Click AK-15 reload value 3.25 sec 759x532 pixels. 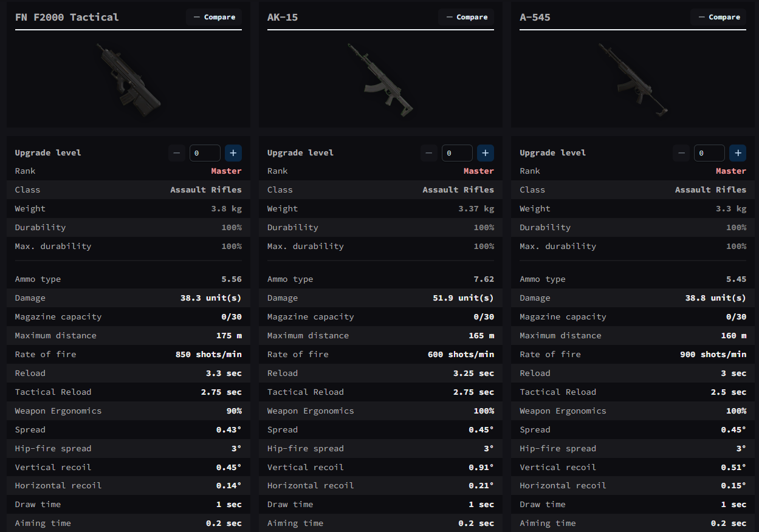[x=473, y=373]
